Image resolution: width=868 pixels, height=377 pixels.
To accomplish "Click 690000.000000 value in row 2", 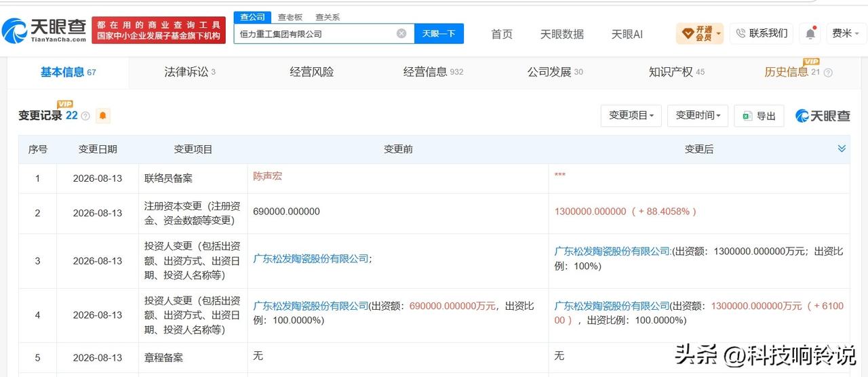I will [x=286, y=211].
